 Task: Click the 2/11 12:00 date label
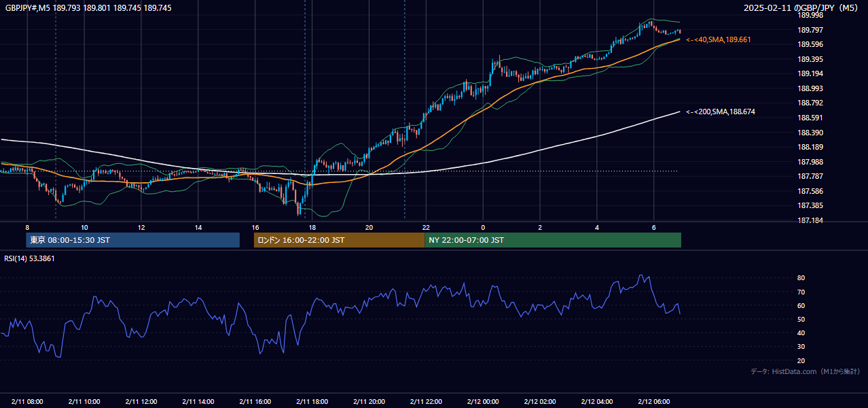click(141, 401)
